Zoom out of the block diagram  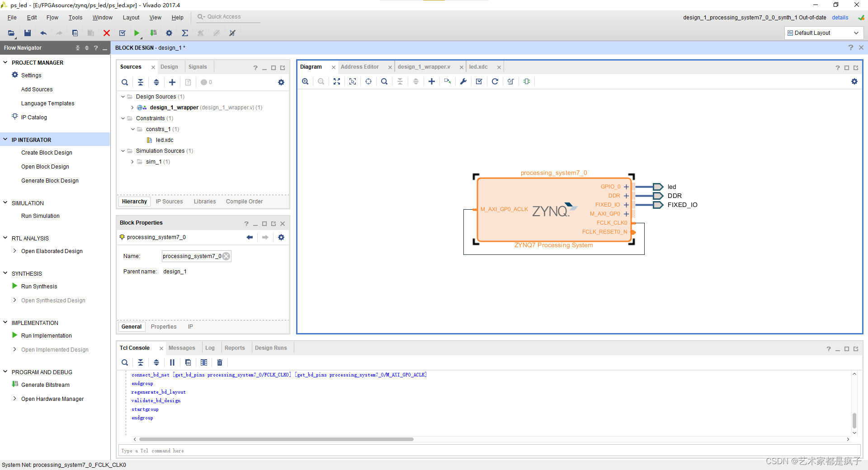(x=321, y=81)
